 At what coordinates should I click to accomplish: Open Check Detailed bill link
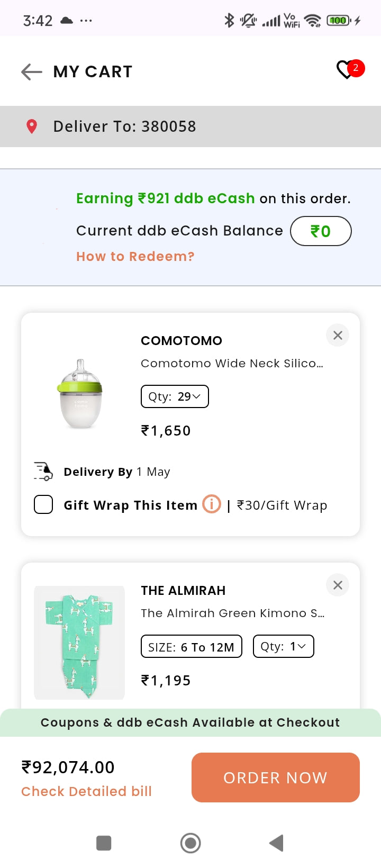tap(86, 791)
